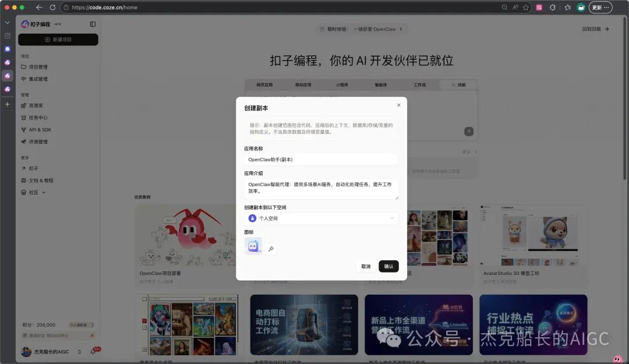Click the robot app icon thumbnail
The width and height of the screenshot is (629, 364).
[x=253, y=246]
